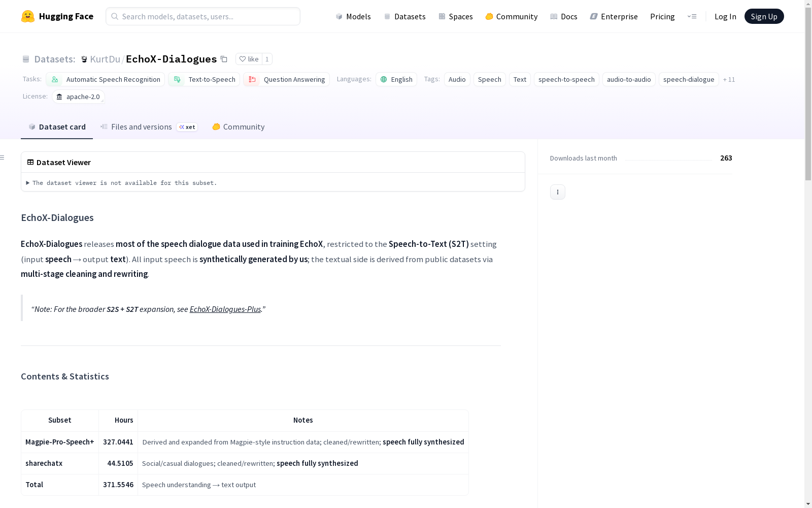Focus the search models, datasets, users field

tap(203, 16)
